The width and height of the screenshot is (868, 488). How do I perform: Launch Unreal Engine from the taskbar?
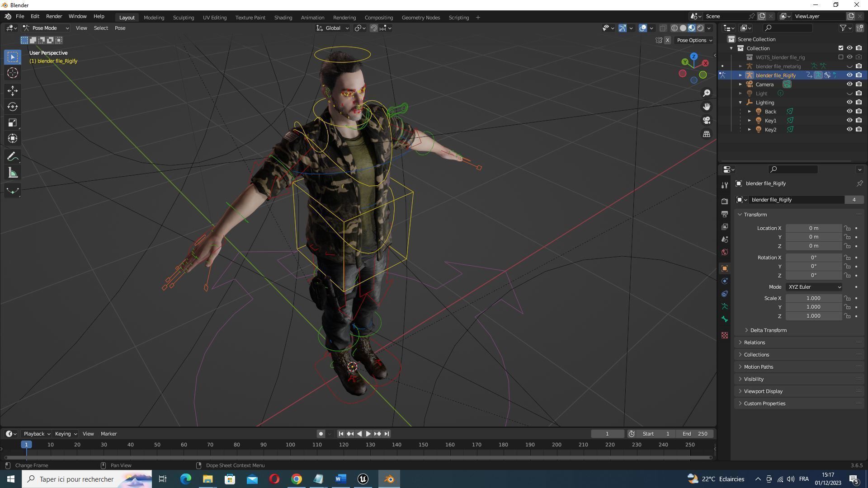click(363, 479)
